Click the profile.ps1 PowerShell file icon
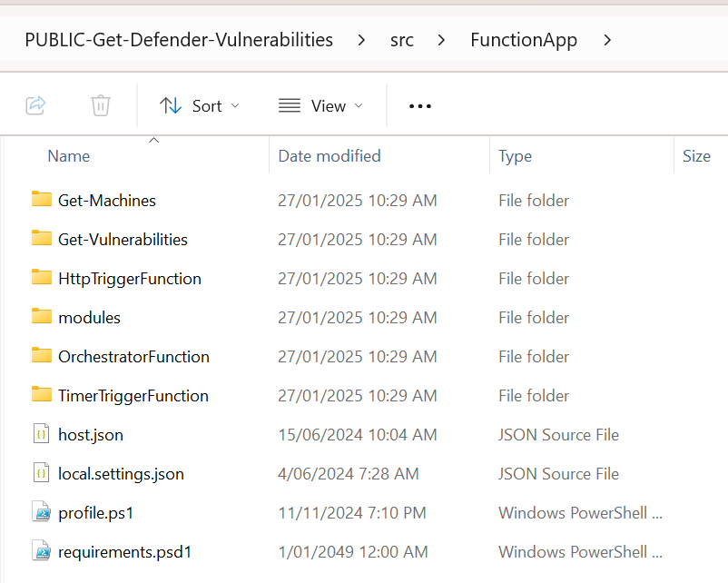The height and width of the screenshot is (583, 728). pyautogui.click(x=41, y=512)
